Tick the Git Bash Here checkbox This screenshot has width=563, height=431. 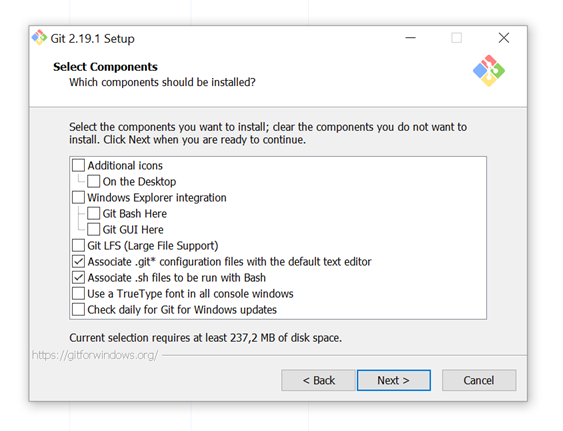click(93, 213)
